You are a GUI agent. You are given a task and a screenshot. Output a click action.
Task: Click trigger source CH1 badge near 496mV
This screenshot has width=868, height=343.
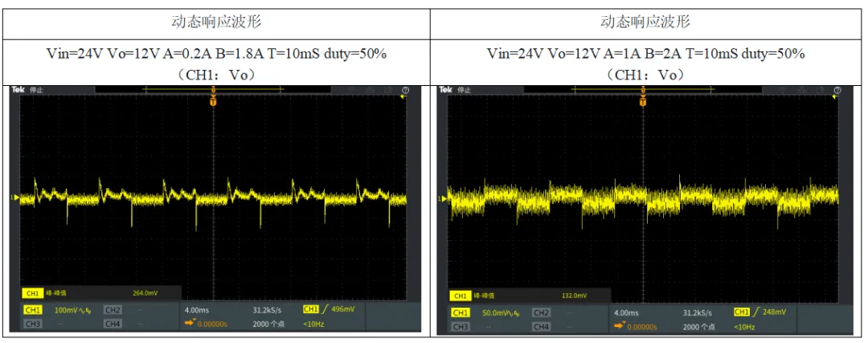(310, 309)
